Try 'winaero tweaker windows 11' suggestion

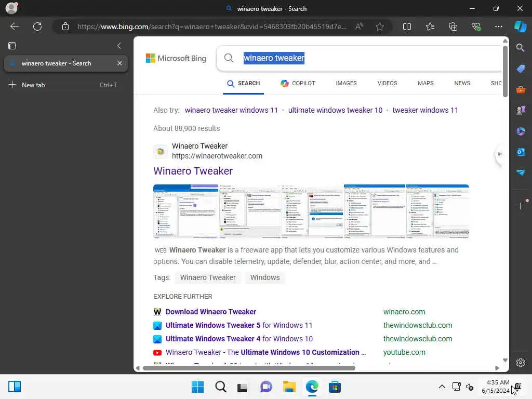point(231,110)
